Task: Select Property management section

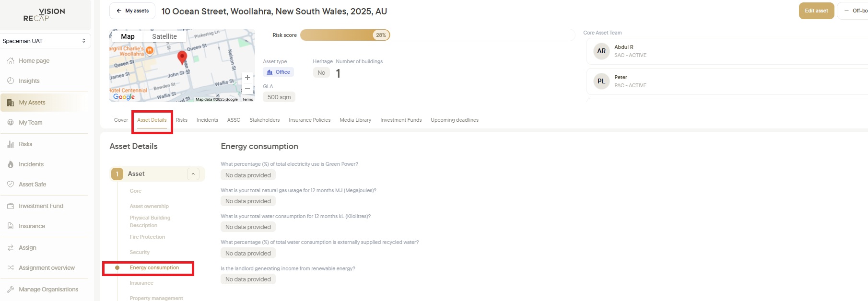Action: 156,298
